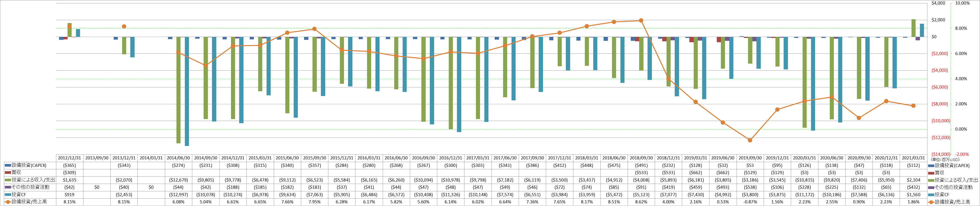
Task: Click the orange data point at 2013/12/31
Action: [x=124, y=27]
